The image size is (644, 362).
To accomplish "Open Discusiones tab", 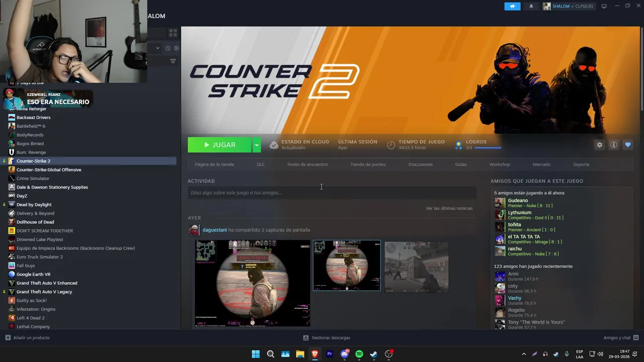I will (x=421, y=164).
